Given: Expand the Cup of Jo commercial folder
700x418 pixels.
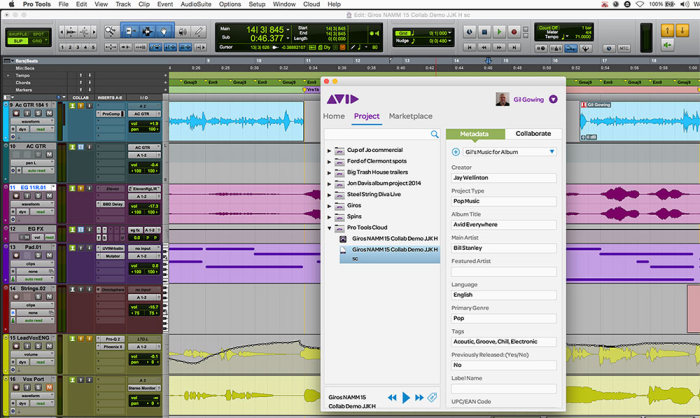Looking at the screenshot, I should [x=329, y=150].
